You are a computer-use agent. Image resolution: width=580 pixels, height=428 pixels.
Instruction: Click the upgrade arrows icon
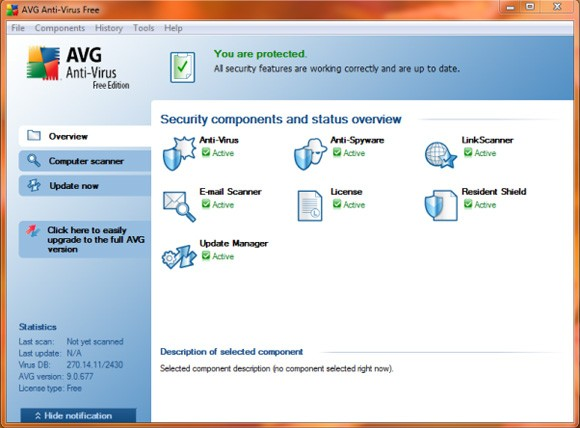(x=33, y=231)
